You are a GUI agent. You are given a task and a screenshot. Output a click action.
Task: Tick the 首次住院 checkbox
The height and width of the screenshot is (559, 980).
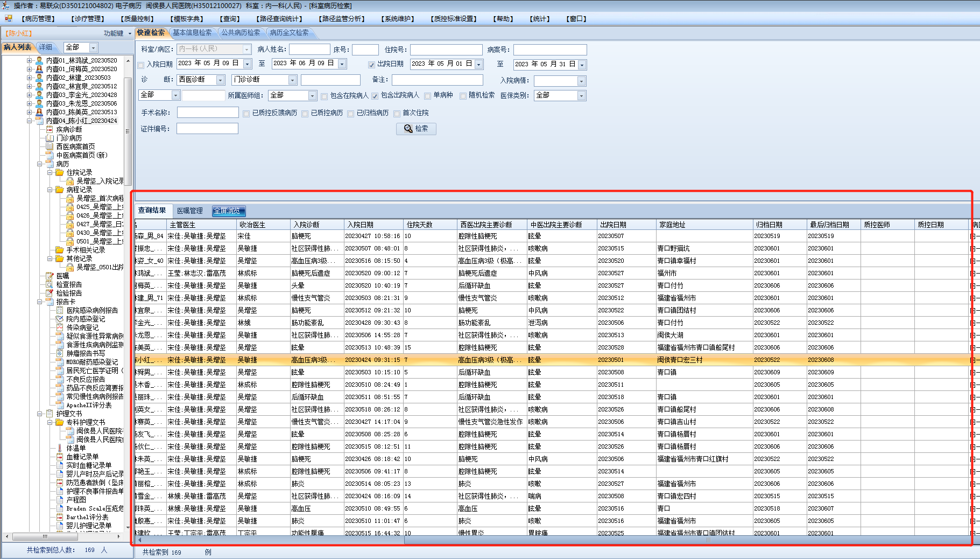397,114
